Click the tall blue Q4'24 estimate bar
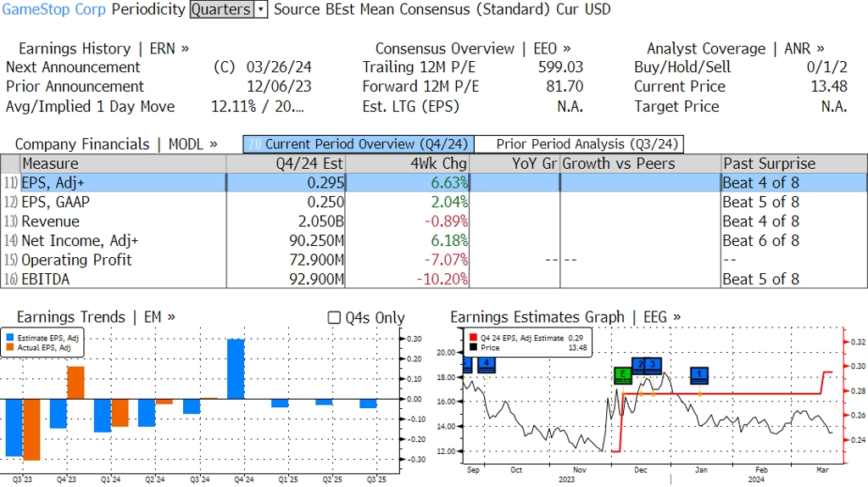The height and width of the screenshot is (487, 868). tap(236, 369)
